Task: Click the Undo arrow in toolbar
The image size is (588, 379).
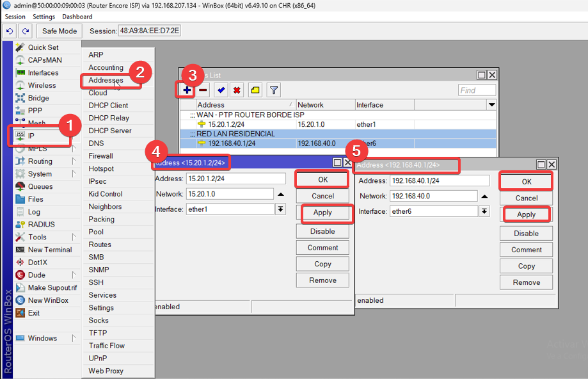Action: point(10,31)
